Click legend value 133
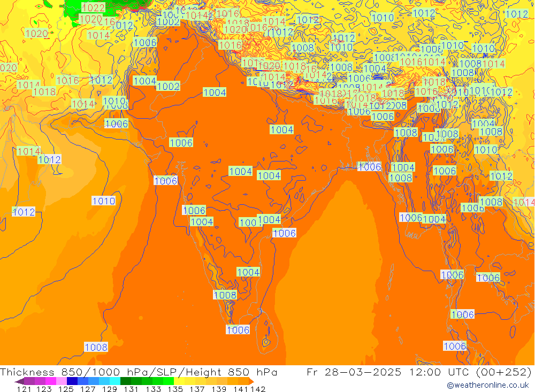Screen dimensions: 535x392 point(154,389)
